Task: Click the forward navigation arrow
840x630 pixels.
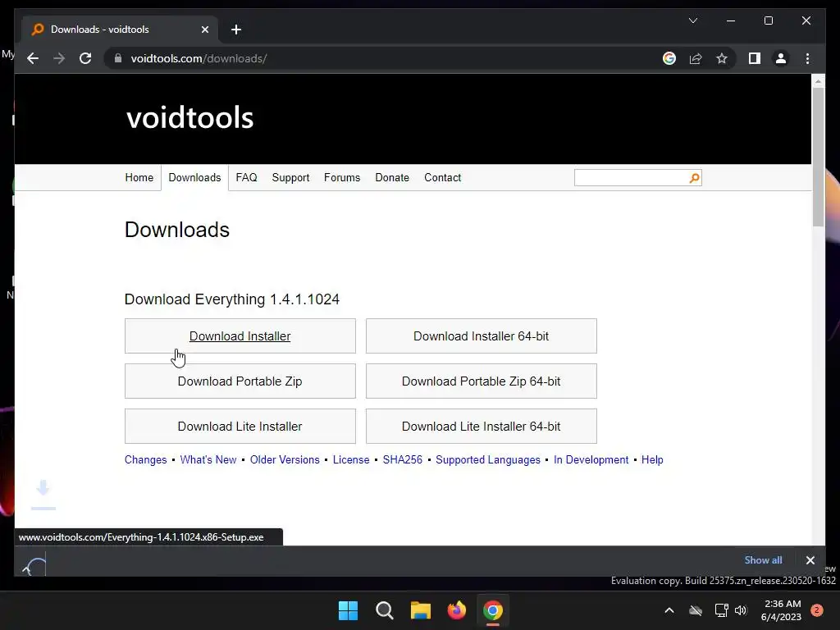Action: (59, 58)
